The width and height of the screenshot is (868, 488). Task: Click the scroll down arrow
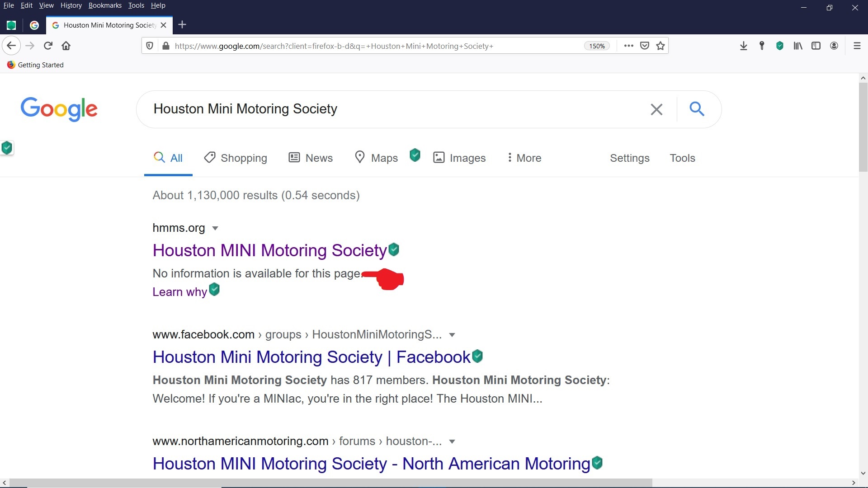863,474
